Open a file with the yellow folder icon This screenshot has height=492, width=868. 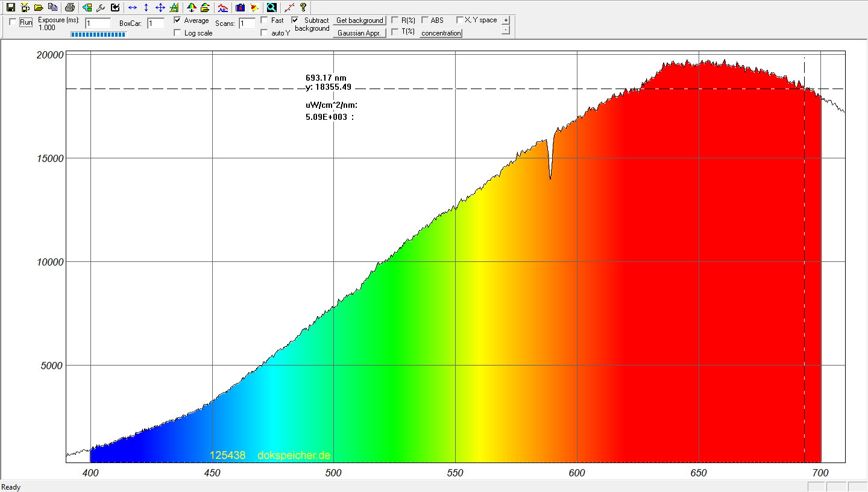[39, 8]
